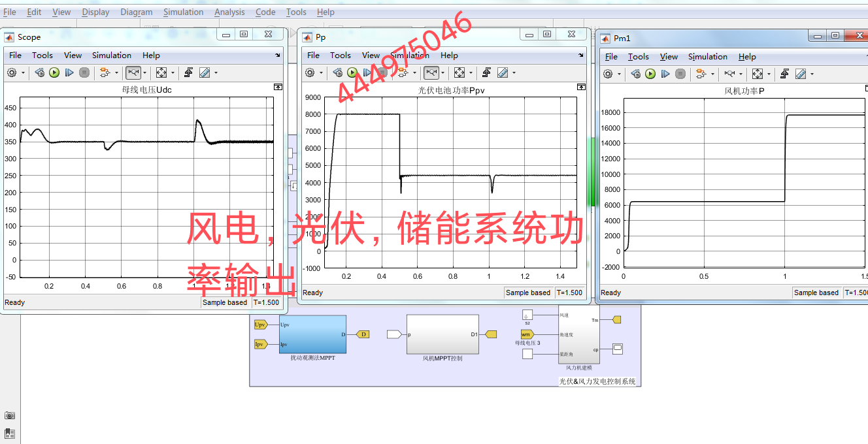Open the Tools menu in the Pp window

click(340, 55)
